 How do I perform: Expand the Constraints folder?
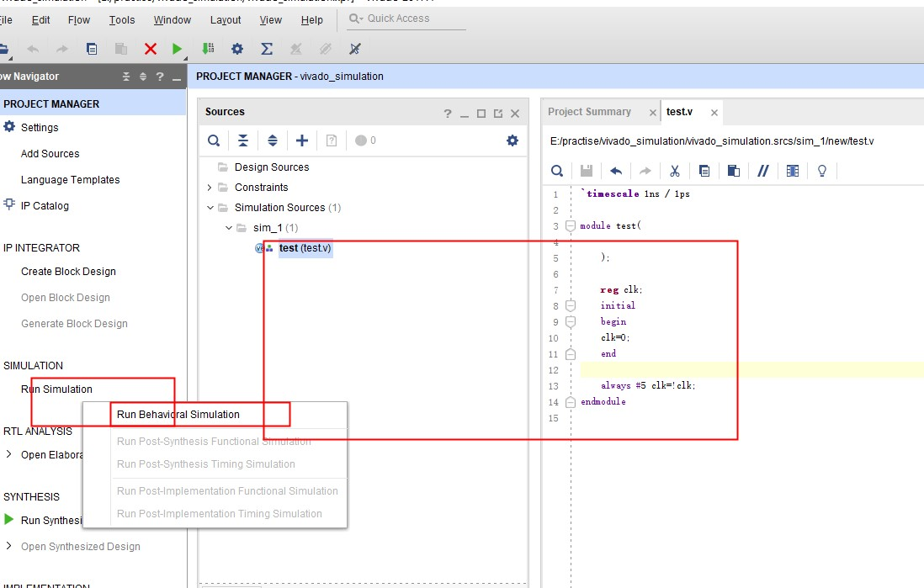click(x=210, y=188)
